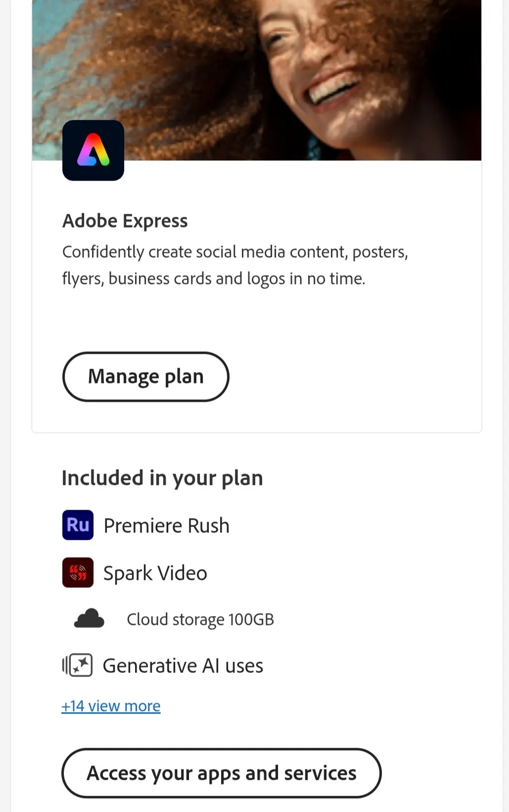Open the Manage plan button
This screenshot has height=812, width=509.
click(x=146, y=377)
